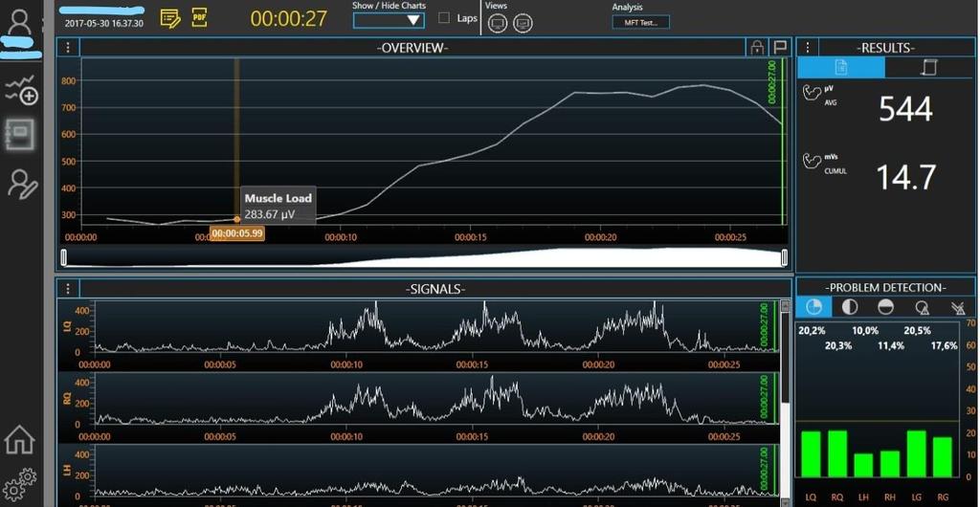Click the RG green bar in Problem Detection
Image resolution: width=980 pixels, height=507 pixels.
pyautogui.click(x=943, y=457)
